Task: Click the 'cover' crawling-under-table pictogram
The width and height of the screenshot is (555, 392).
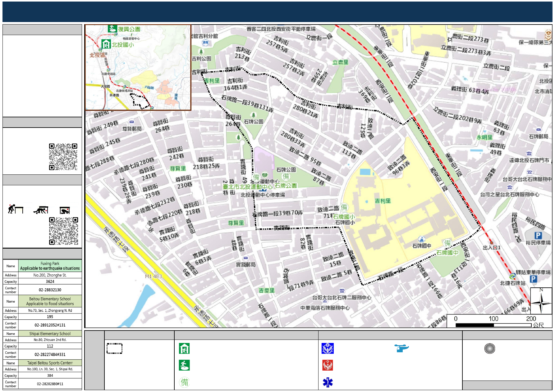Action: click(x=41, y=210)
